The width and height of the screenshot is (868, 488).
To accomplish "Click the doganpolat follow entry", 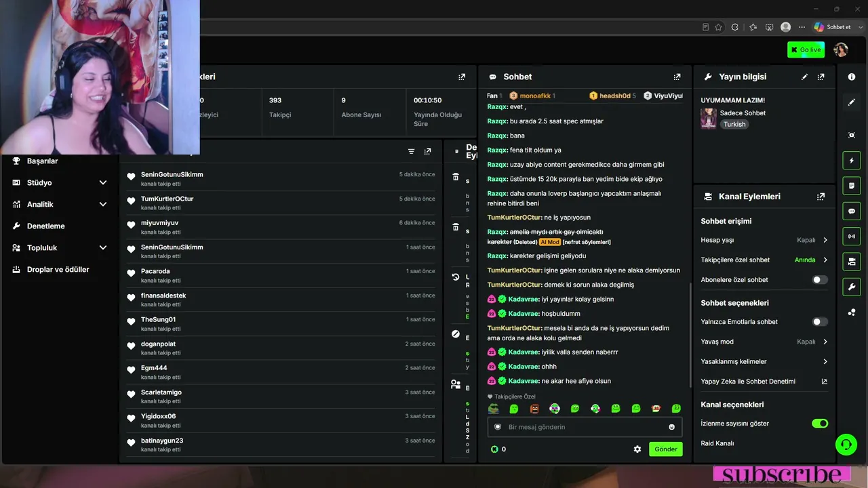I will tap(281, 348).
